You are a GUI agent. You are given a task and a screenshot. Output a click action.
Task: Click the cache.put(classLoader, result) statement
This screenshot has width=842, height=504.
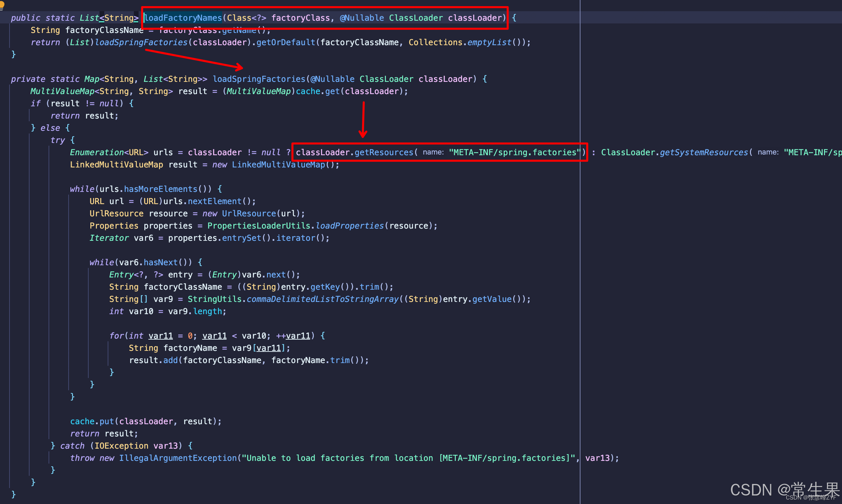(x=146, y=421)
